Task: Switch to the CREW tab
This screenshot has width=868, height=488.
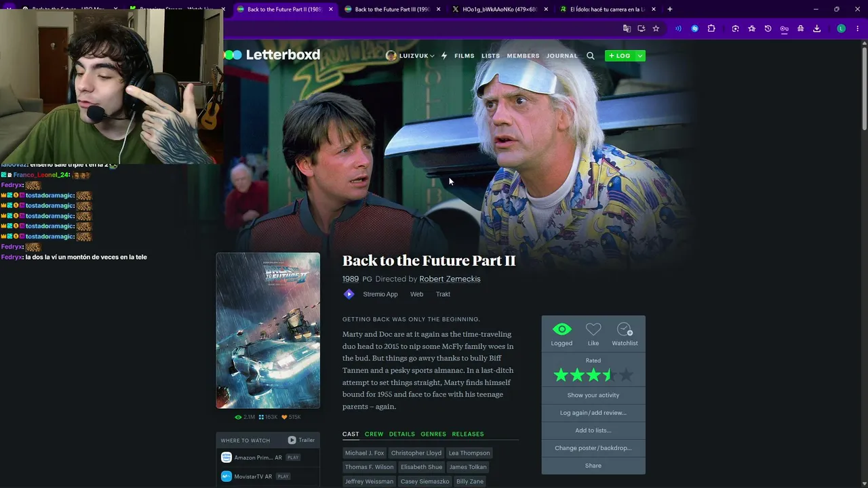Action: point(374,434)
